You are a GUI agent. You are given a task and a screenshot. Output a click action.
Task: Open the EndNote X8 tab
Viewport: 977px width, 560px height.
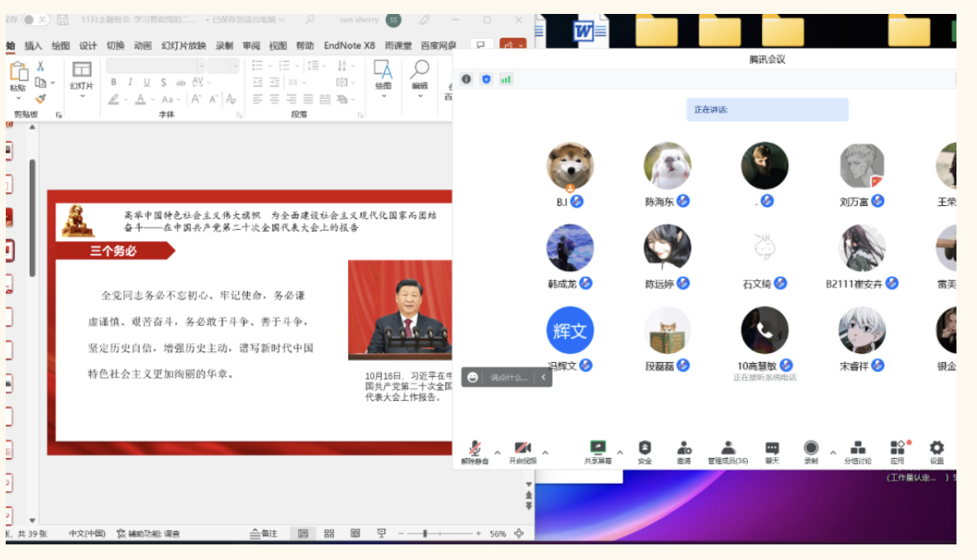tap(349, 45)
